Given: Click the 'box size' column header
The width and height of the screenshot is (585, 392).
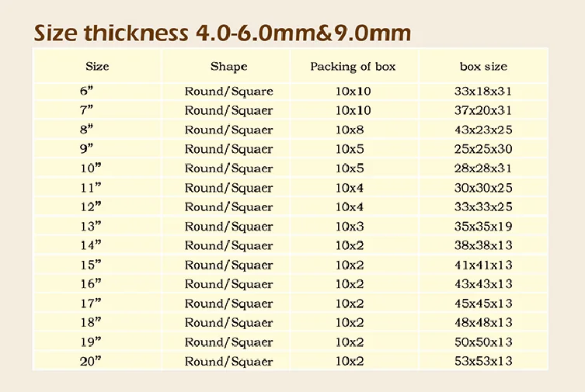Looking at the screenshot, I should (483, 66).
